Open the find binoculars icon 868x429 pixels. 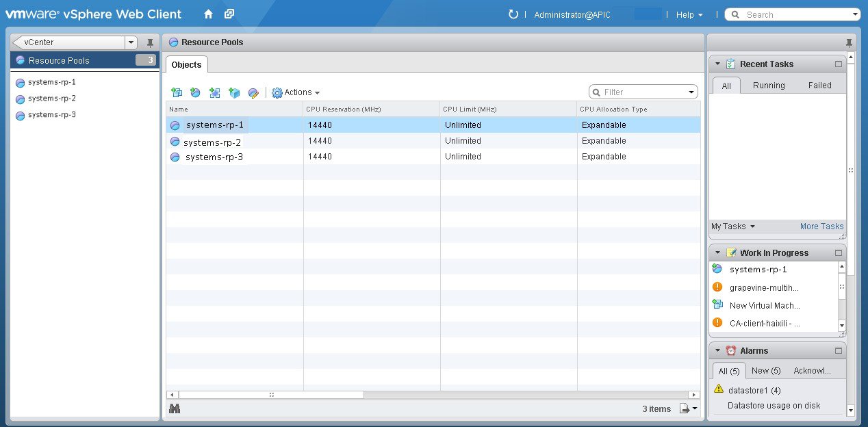click(175, 408)
